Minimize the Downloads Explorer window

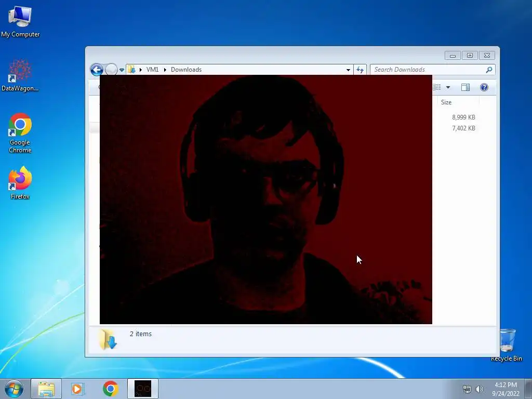[453, 56]
